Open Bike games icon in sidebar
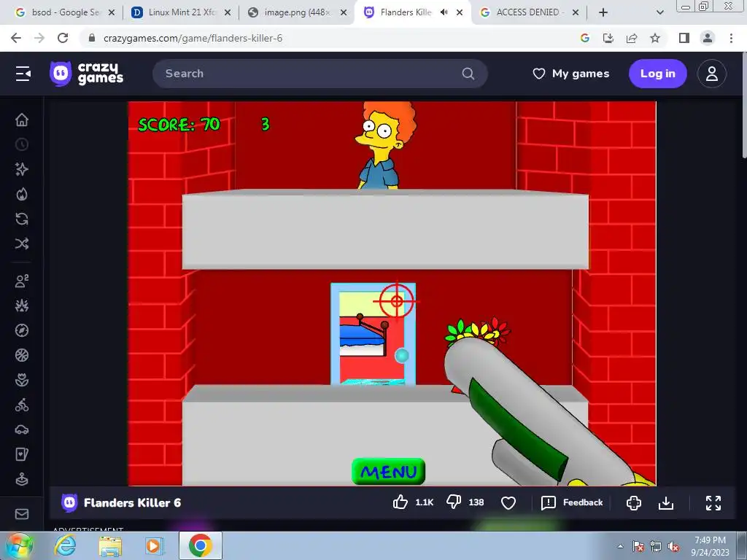The image size is (747, 560). [x=22, y=405]
